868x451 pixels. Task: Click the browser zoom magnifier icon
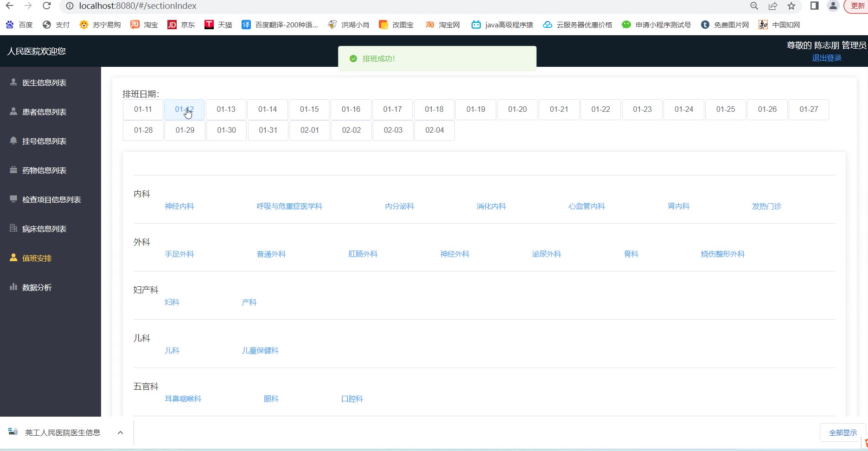754,6
